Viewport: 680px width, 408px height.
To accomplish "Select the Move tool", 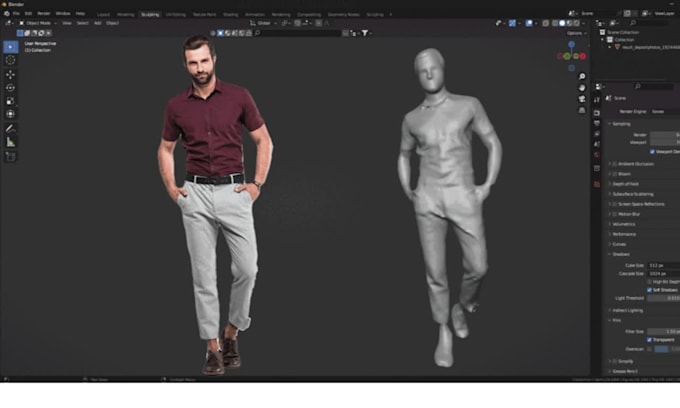I will tap(10, 75).
